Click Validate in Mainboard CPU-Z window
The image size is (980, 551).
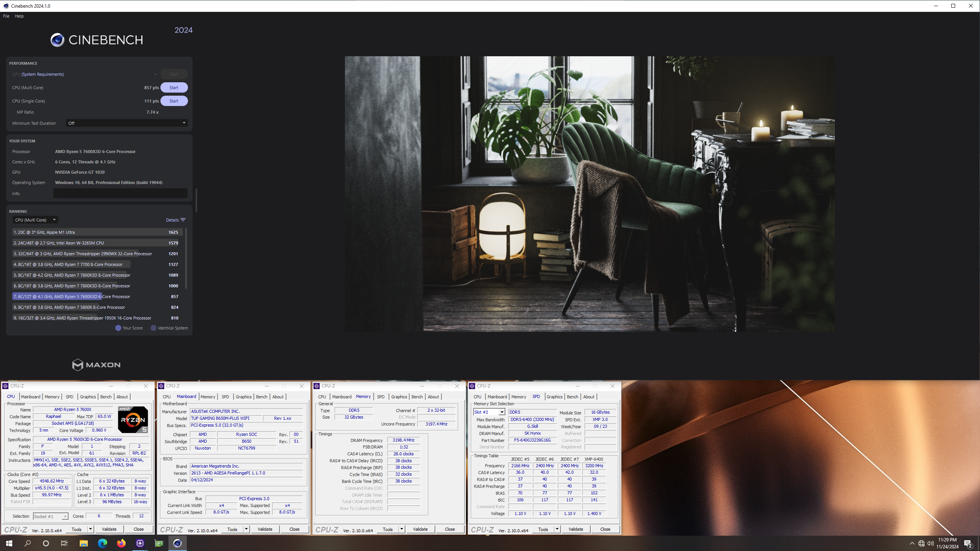coord(265,529)
